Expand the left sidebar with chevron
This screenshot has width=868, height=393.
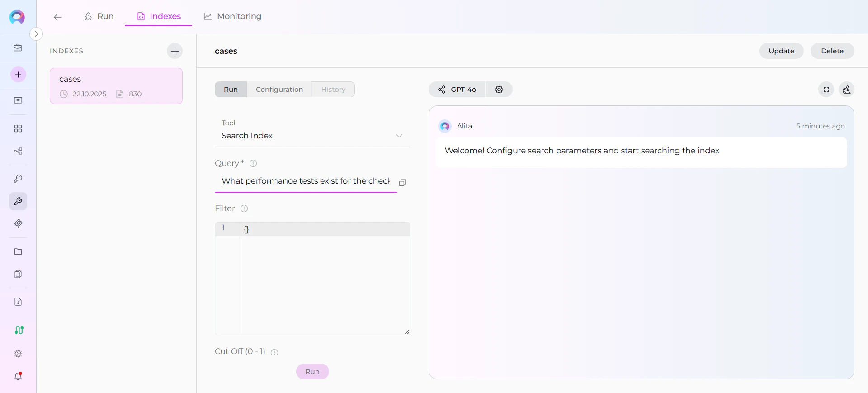point(36,34)
